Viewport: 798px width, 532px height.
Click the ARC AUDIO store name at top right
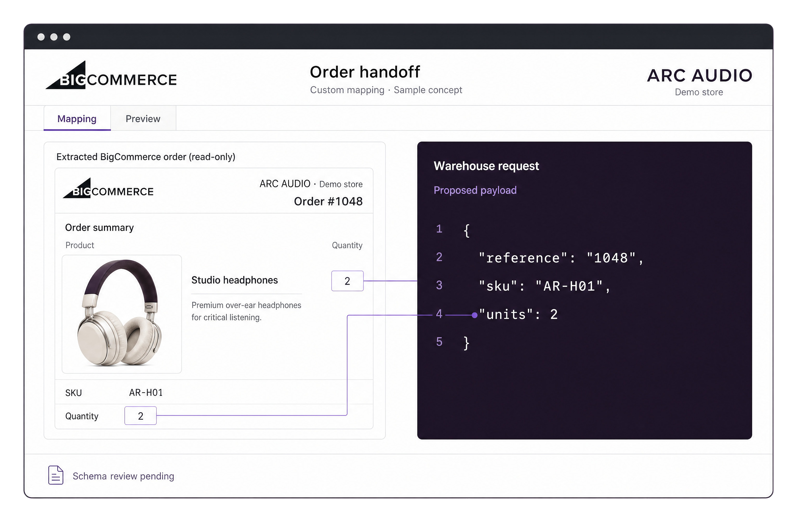(700, 75)
